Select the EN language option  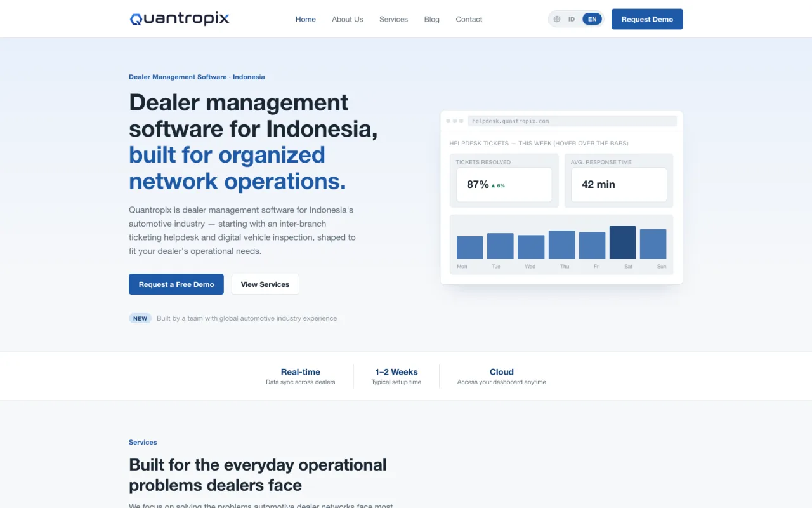pyautogui.click(x=592, y=19)
